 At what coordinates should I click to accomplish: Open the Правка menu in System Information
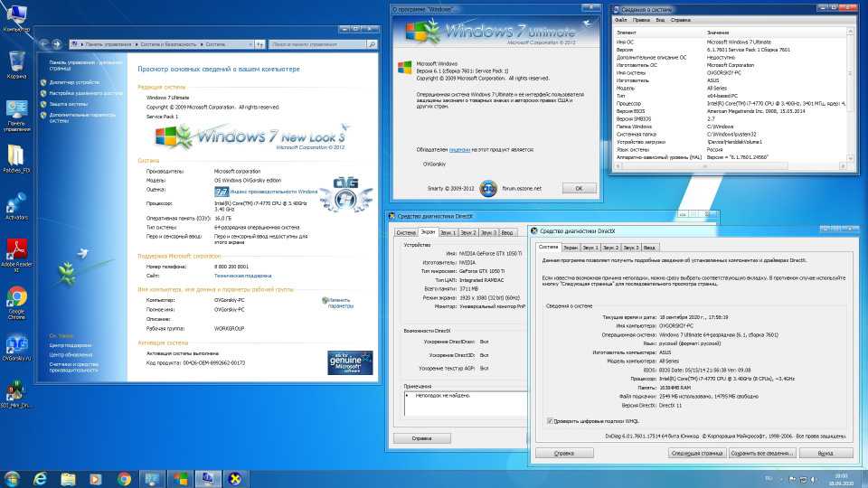pos(641,20)
